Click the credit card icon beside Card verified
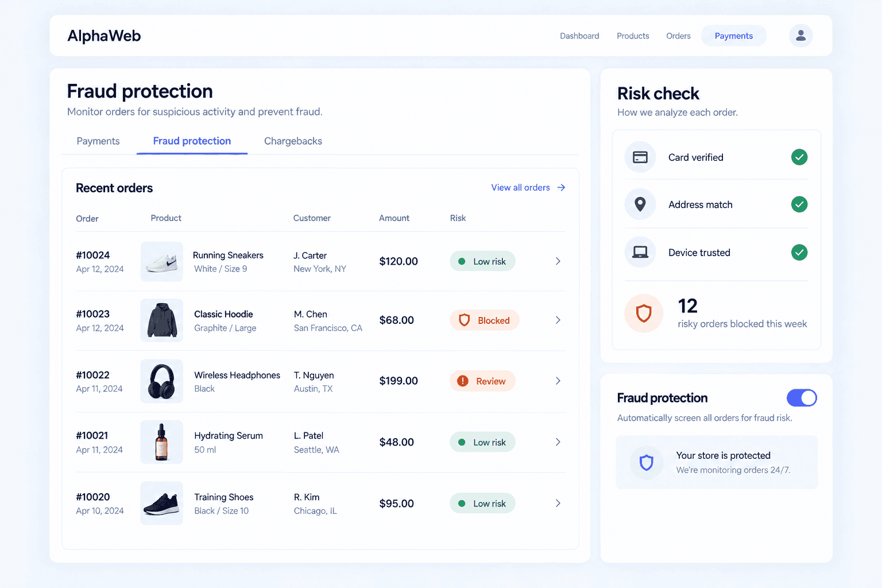This screenshot has height=588, width=882. [x=640, y=157]
